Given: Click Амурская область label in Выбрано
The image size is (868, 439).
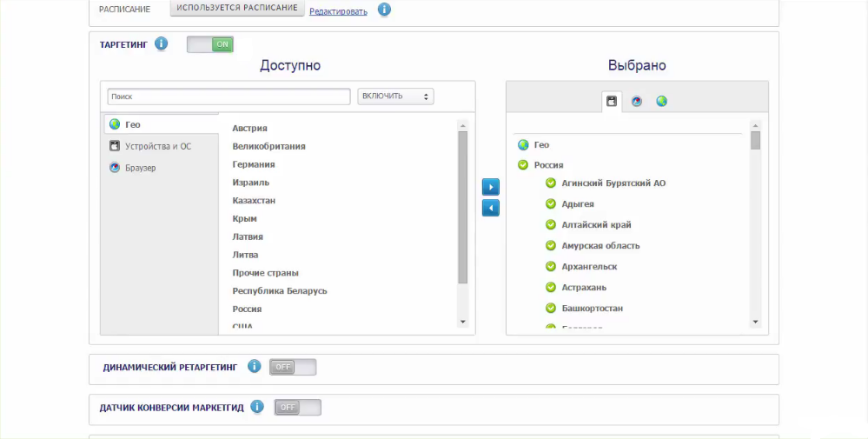Looking at the screenshot, I should tap(600, 245).
